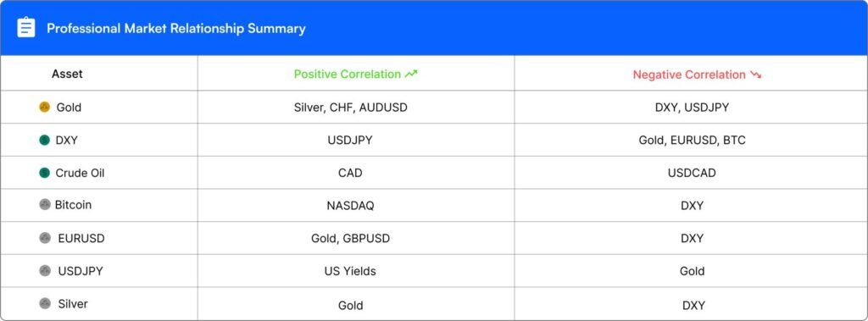Click the green icon next to DXY

click(x=45, y=141)
